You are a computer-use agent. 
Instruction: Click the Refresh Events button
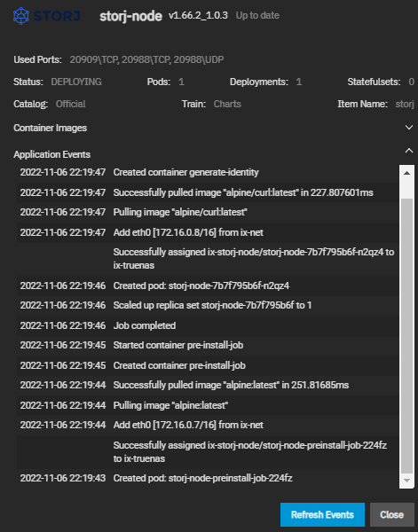pyautogui.click(x=322, y=514)
